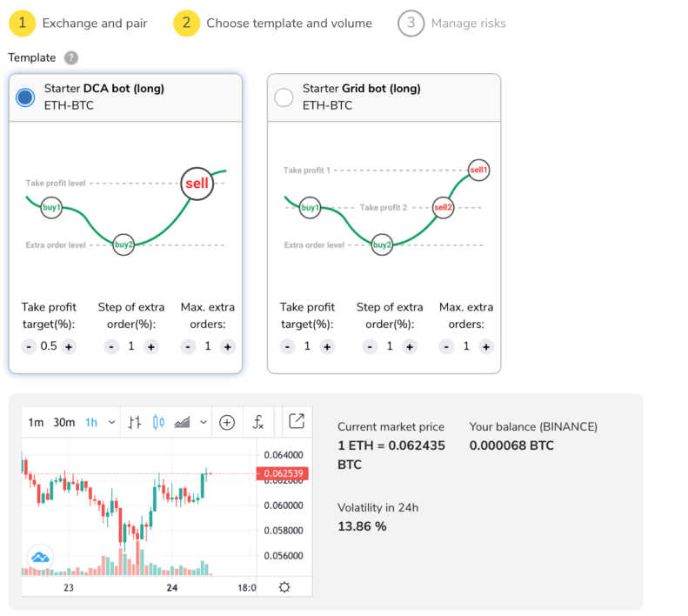
Task: Click the date label 24 on time axis
Action: (172, 587)
